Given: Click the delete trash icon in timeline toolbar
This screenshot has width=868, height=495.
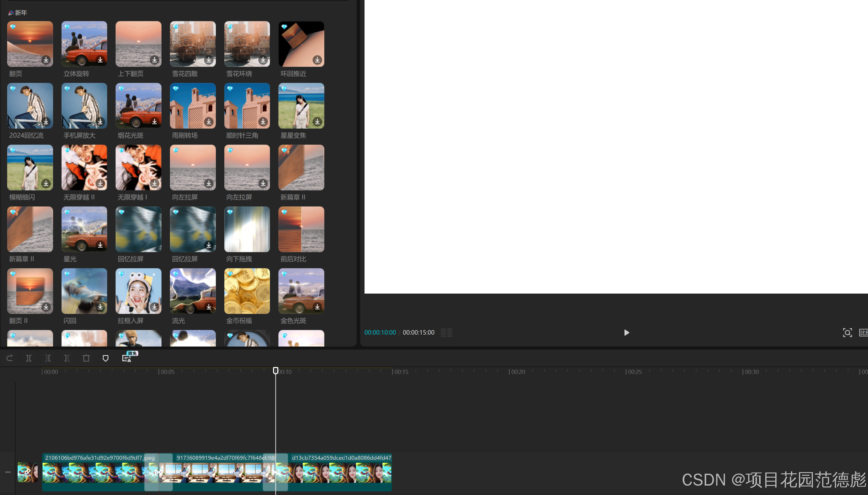Looking at the screenshot, I should (86, 358).
